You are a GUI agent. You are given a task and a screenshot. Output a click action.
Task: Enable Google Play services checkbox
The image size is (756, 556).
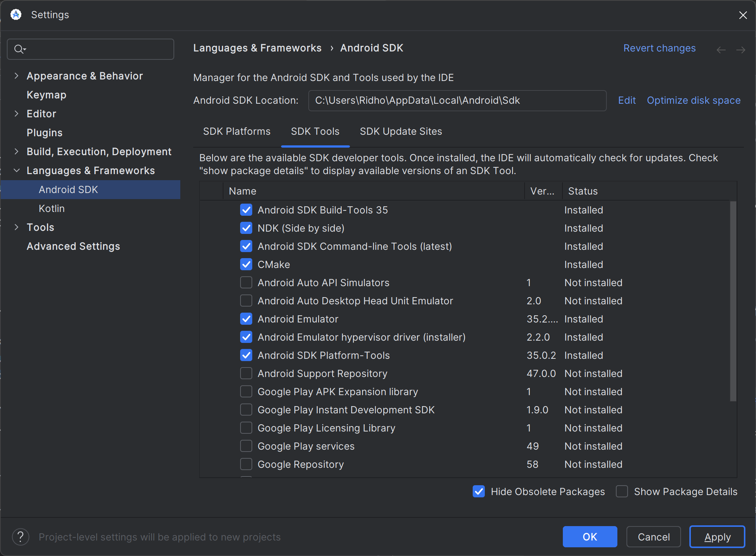click(246, 446)
